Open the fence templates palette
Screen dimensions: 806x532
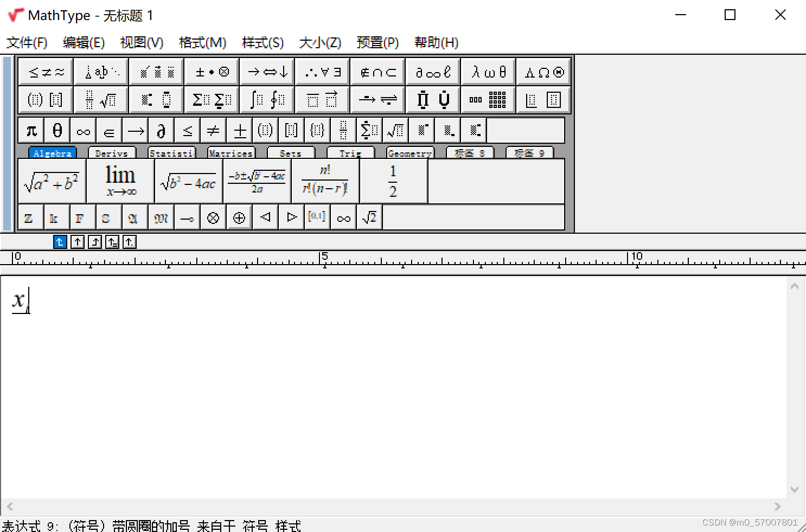click(x=46, y=100)
